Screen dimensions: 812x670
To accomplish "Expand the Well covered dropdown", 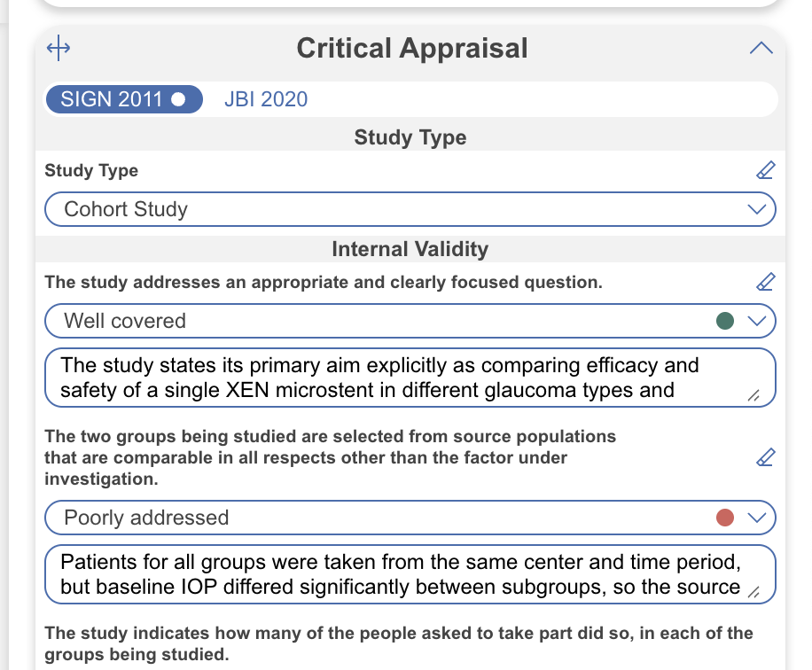I will click(x=756, y=321).
